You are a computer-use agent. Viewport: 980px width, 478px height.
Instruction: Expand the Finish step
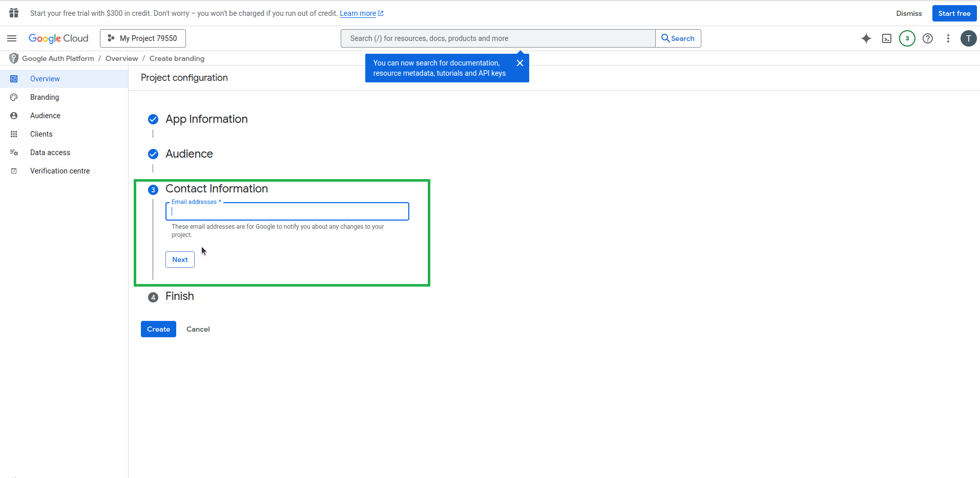click(179, 296)
